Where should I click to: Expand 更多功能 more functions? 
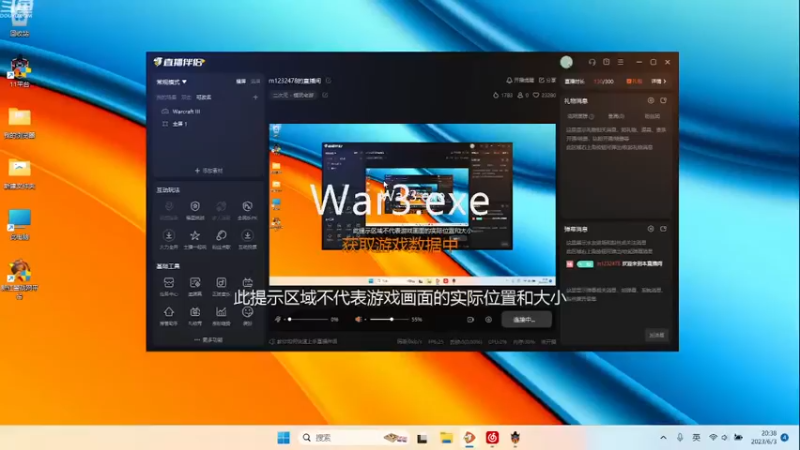point(209,340)
